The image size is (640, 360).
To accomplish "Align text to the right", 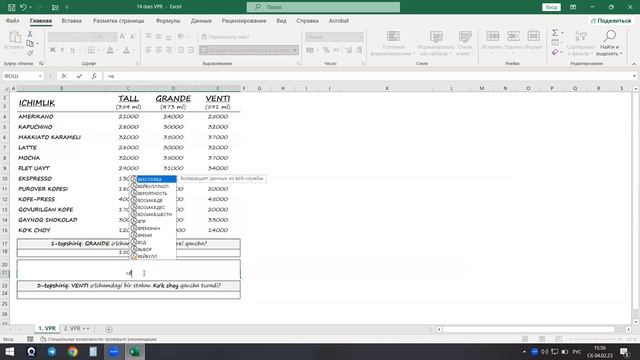I will (168, 50).
